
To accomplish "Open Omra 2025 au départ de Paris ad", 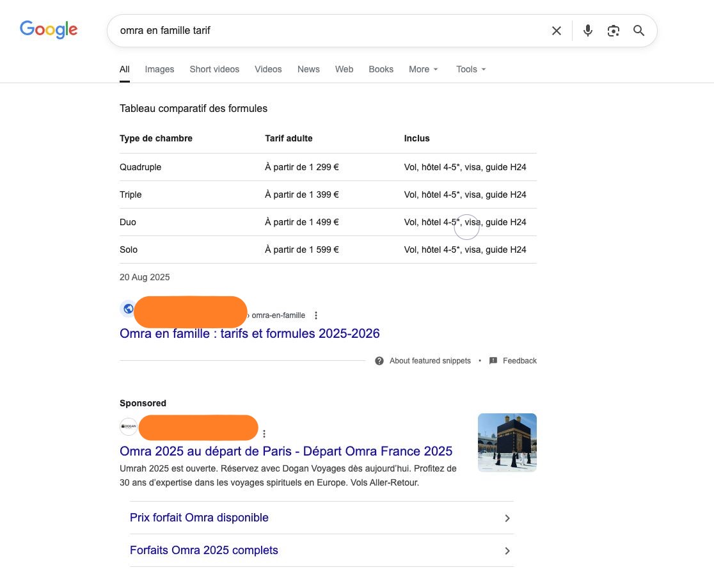I will (x=286, y=451).
